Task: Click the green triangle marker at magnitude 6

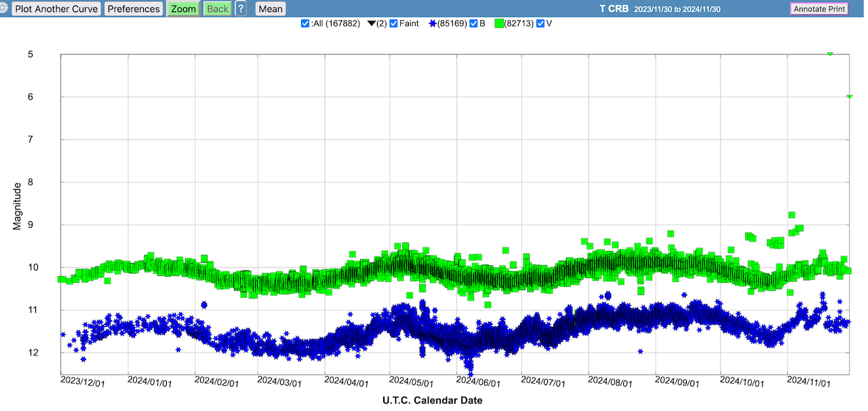Action: coord(849,96)
